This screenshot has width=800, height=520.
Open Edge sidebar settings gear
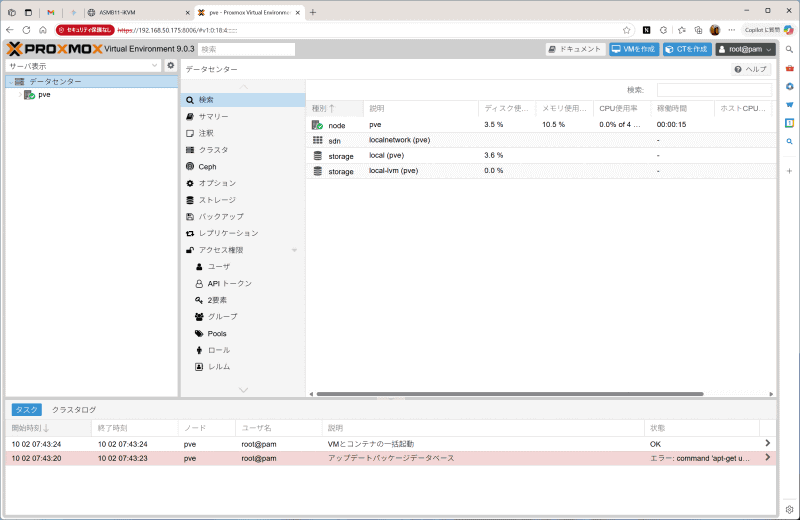tap(789, 509)
